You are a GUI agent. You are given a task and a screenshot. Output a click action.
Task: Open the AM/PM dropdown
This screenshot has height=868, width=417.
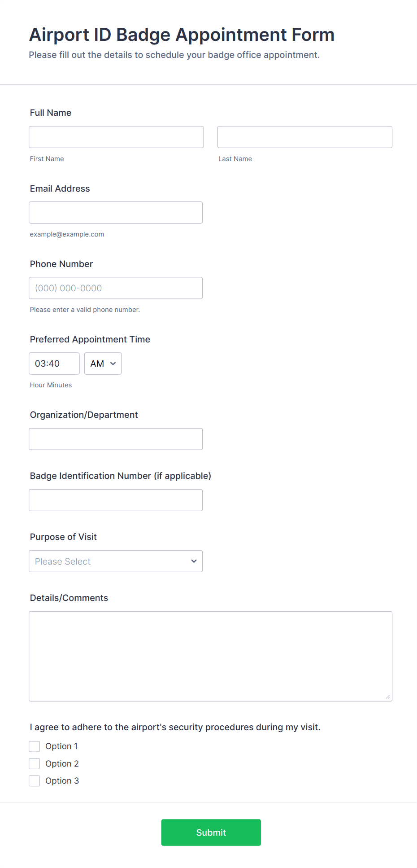coord(103,364)
